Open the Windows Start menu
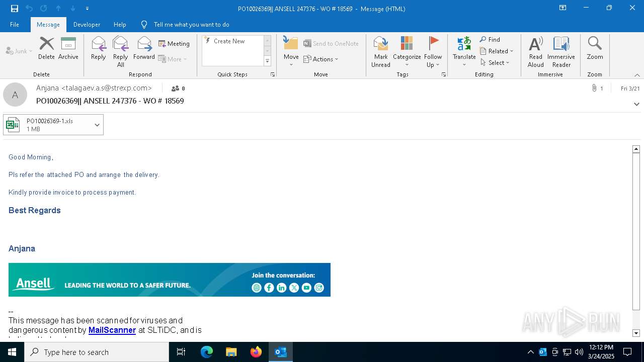Viewport: 644px width, 362px height. (x=12, y=352)
